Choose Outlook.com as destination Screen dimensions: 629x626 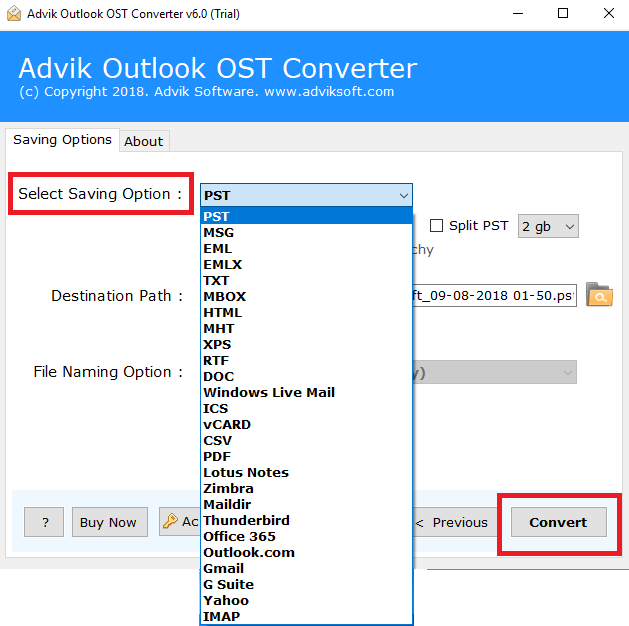click(306, 552)
